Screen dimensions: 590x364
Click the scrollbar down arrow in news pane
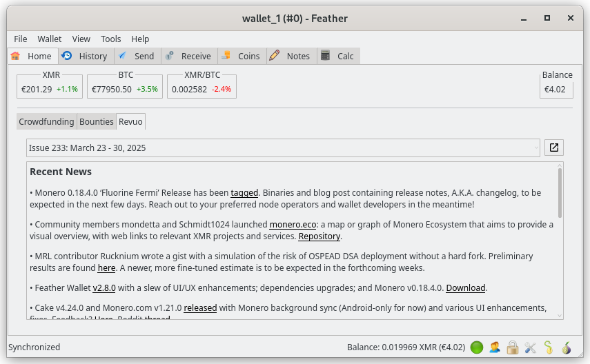(560, 316)
